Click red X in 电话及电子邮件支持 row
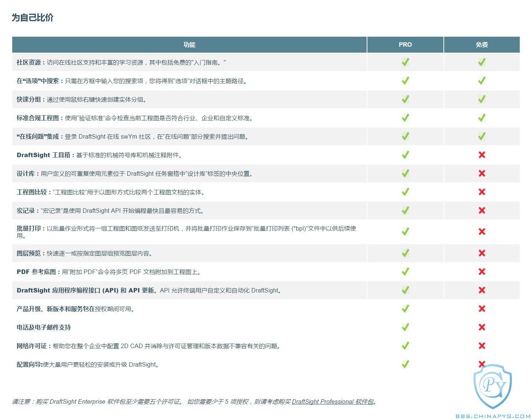Viewport: 532px width, 420px height. [482, 327]
